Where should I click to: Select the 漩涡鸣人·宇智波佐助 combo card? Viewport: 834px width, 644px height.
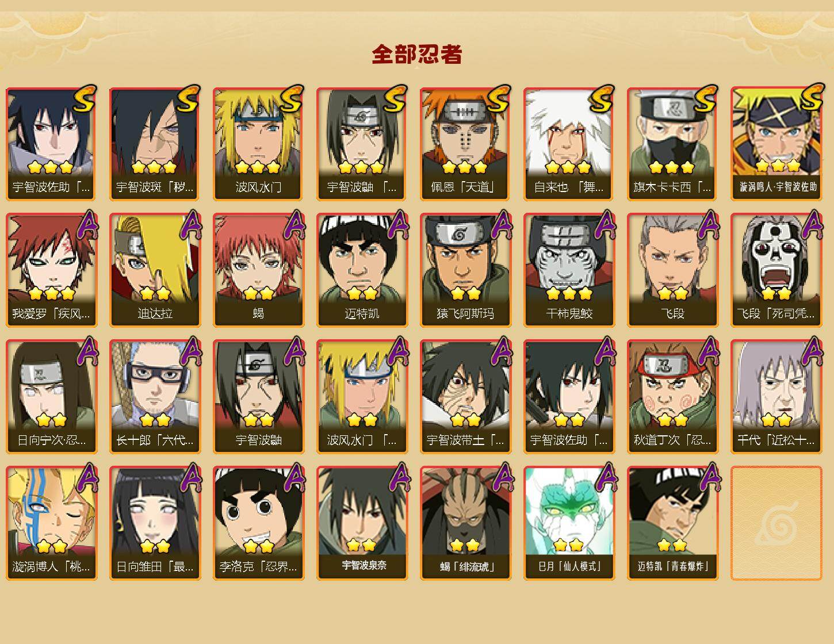click(776, 144)
